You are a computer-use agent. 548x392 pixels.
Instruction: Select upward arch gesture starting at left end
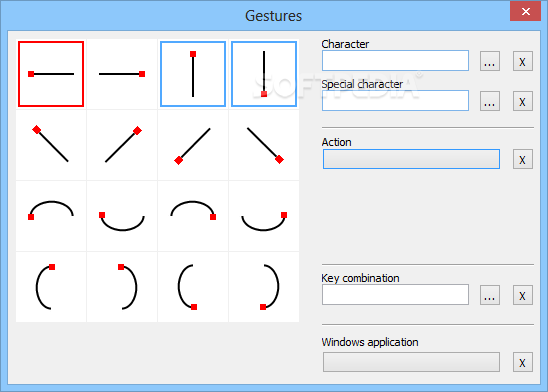point(51,216)
